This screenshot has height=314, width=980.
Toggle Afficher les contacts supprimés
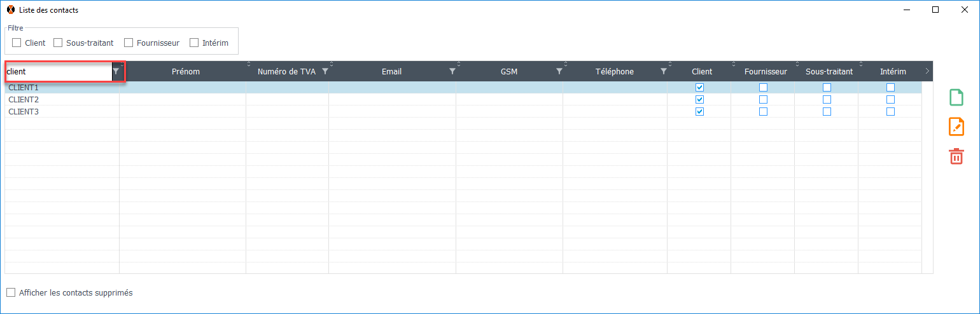[x=11, y=293]
